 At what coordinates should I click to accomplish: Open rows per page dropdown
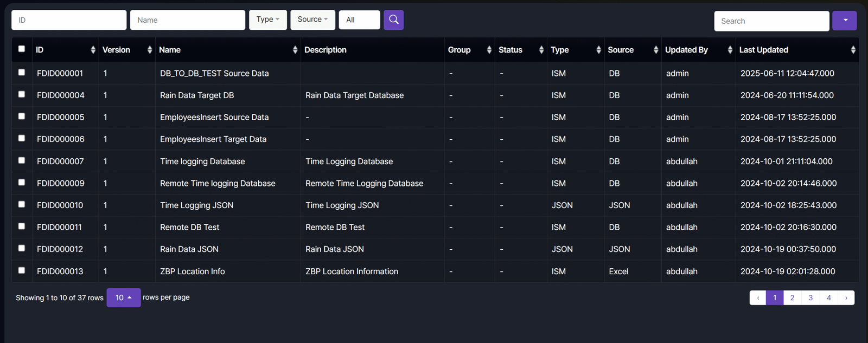coord(123,297)
